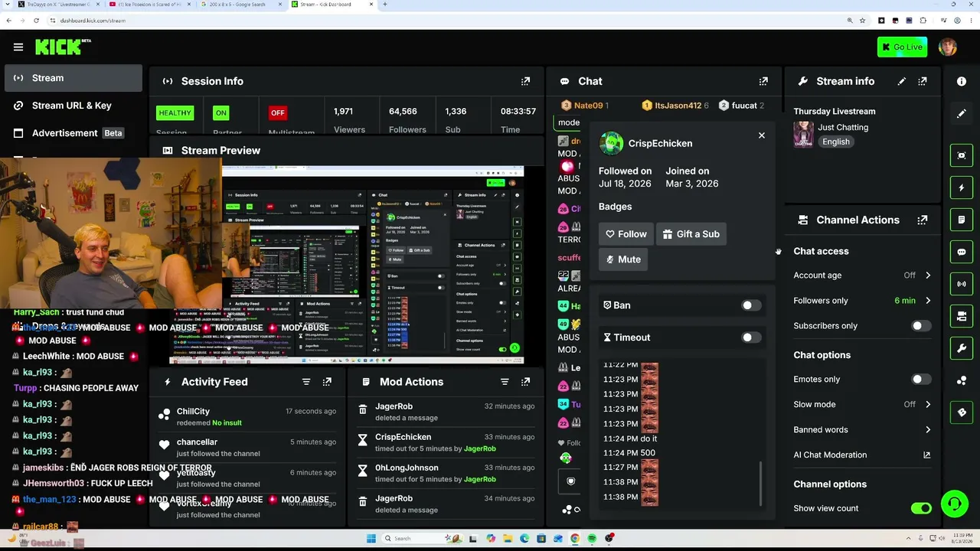The width and height of the screenshot is (980, 551).
Task: Click the chat bubble icon in right rail
Action: pos(962,252)
